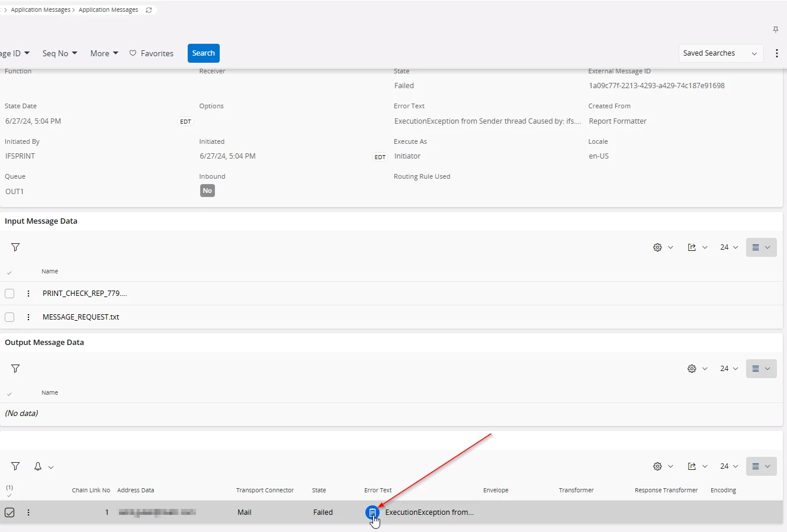Uncheck the selected Mail chain link row
The width and height of the screenshot is (787, 532).
(9, 512)
